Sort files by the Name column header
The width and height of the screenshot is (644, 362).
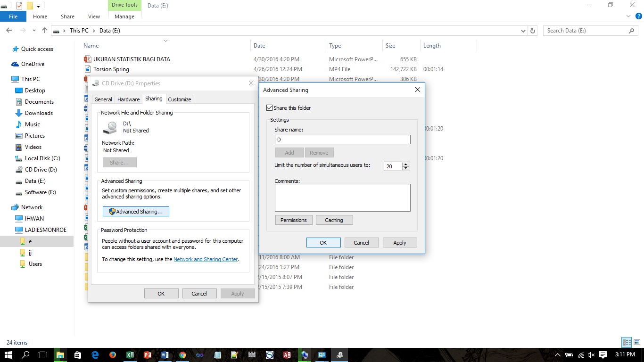(x=91, y=46)
